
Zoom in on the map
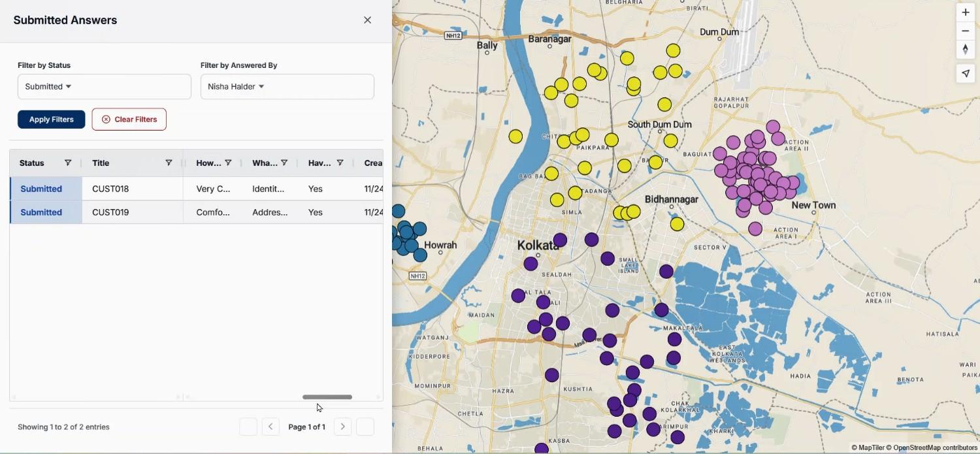(965, 12)
